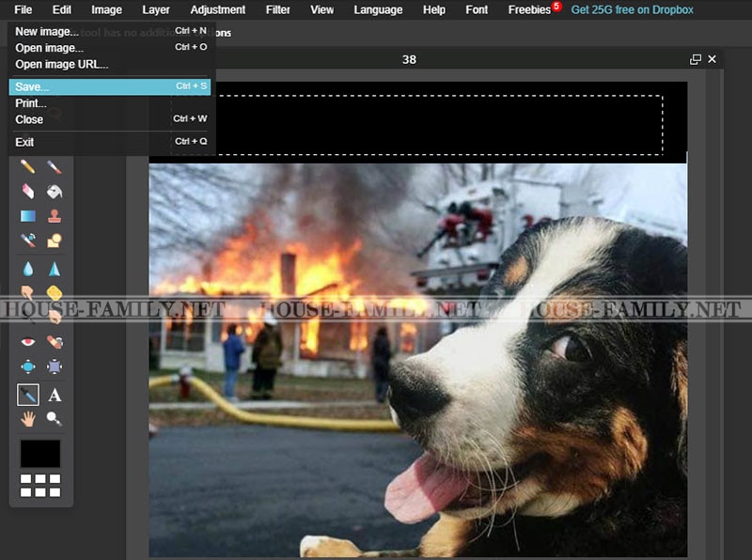Select the Type text tool
The width and height of the screenshot is (752, 560).
coord(55,395)
